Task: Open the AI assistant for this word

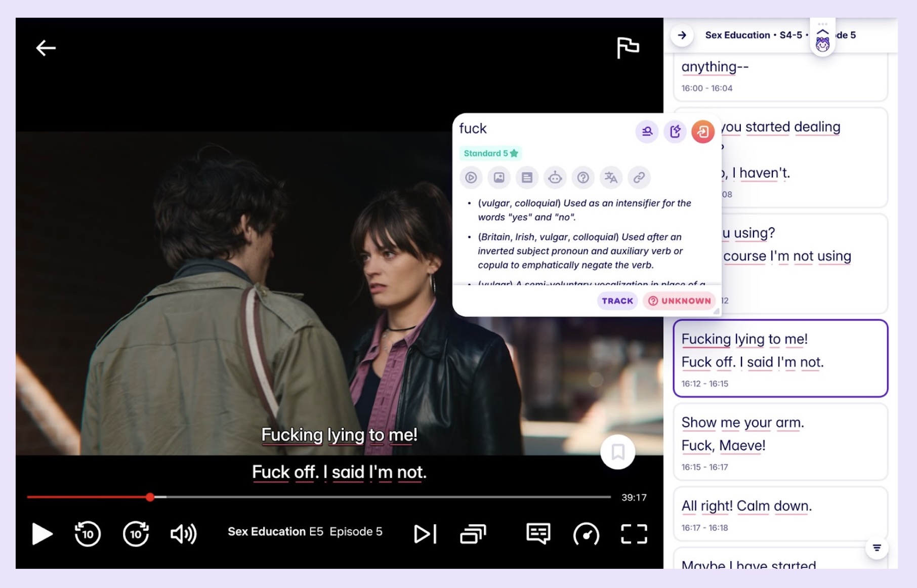Action: pyautogui.click(x=556, y=178)
